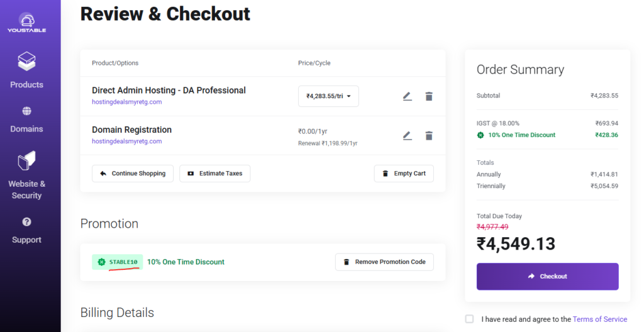Open hosting domain link under Direct Admin Hosting
644x332 pixels.
click(127, 102)
